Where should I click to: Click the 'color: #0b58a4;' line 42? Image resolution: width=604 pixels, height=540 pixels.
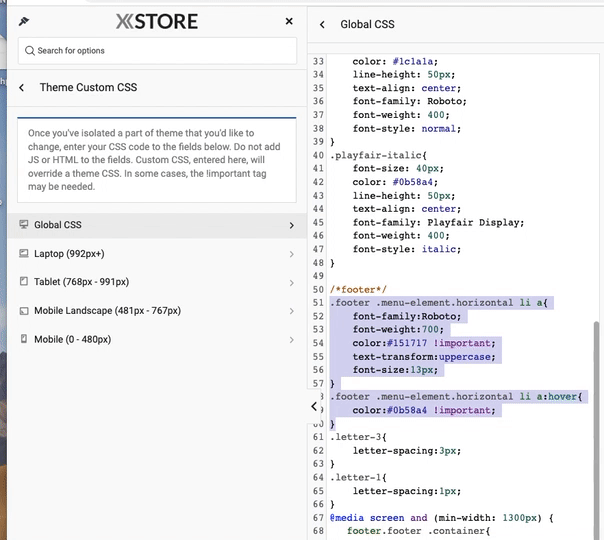395,182
